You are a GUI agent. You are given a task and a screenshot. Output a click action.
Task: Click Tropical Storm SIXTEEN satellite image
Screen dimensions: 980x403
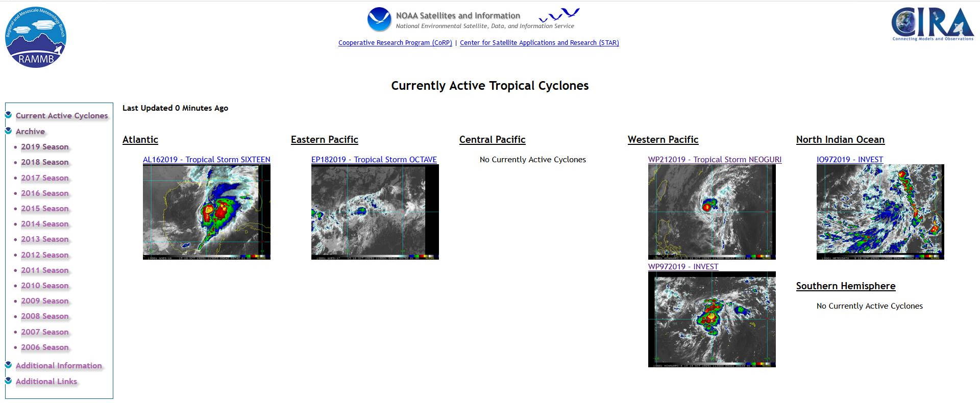click(x=207, y=212)
